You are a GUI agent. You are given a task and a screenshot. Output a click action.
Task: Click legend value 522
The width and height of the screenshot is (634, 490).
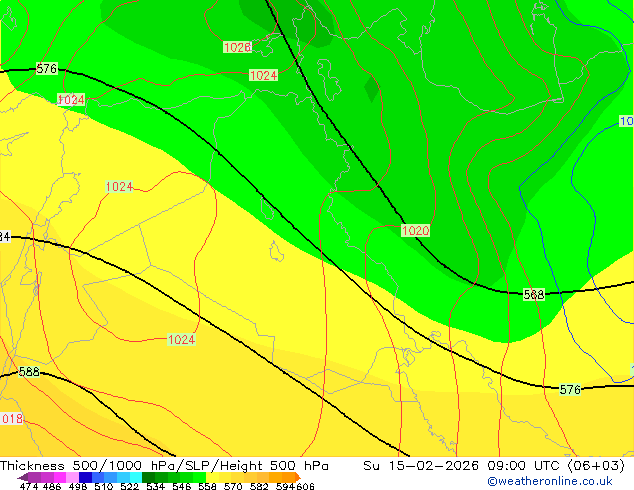coord(129,486)
